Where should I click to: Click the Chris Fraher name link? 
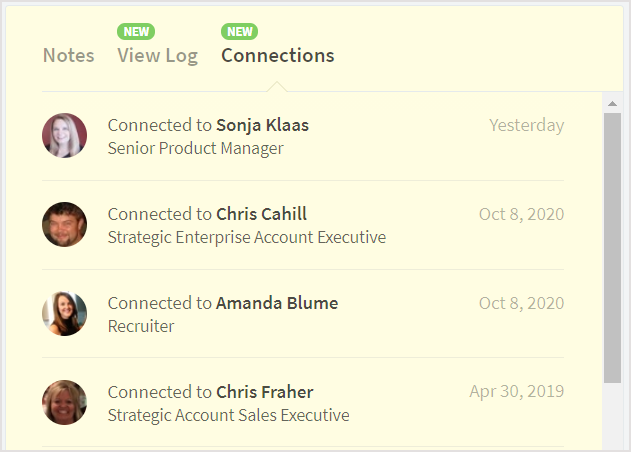coord(265,392)
